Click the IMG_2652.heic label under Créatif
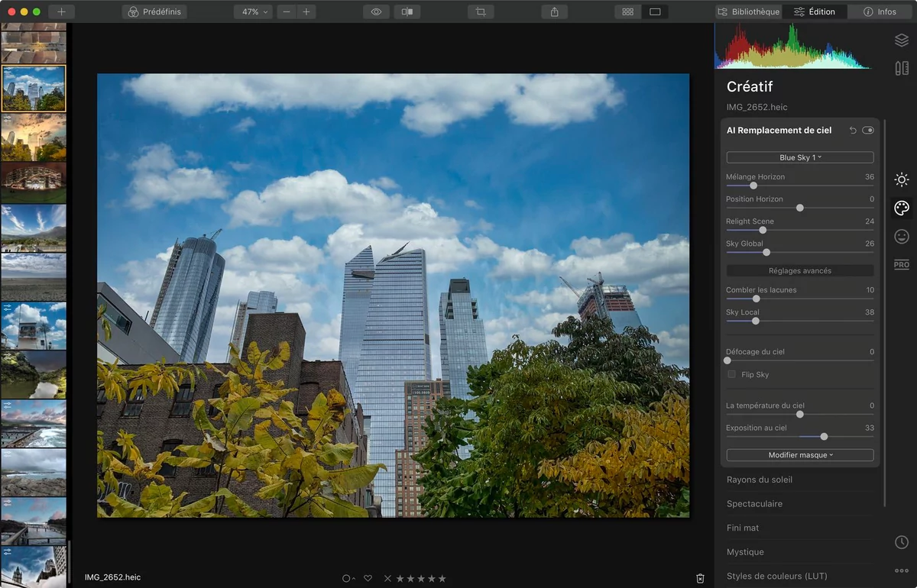 tap(757, 108)
